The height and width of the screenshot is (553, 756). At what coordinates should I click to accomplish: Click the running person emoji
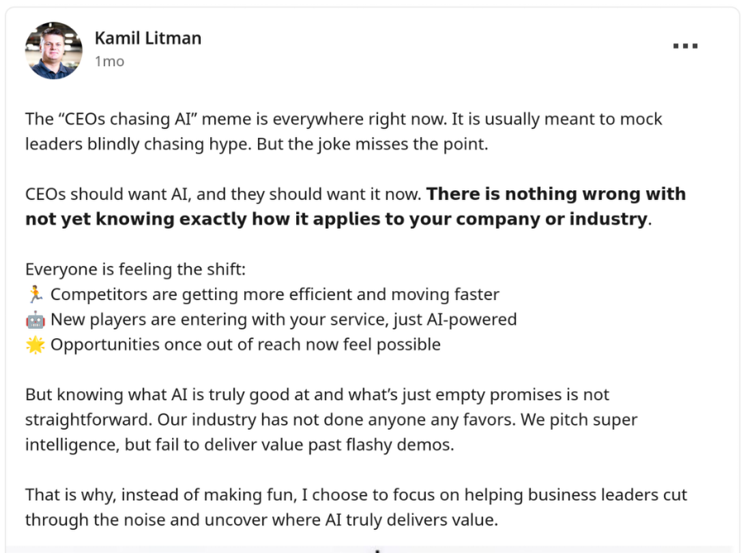click(35, 295)
